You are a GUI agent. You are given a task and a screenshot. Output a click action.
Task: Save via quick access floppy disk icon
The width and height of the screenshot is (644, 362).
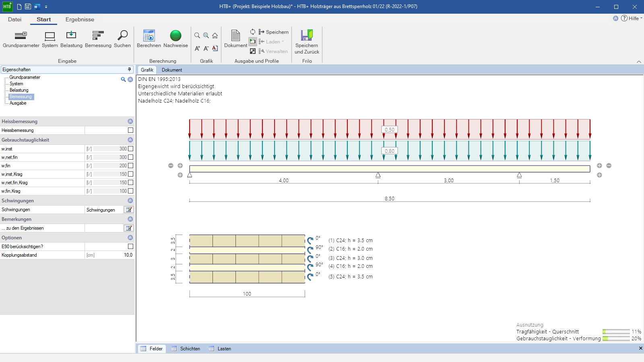point(28,6)
